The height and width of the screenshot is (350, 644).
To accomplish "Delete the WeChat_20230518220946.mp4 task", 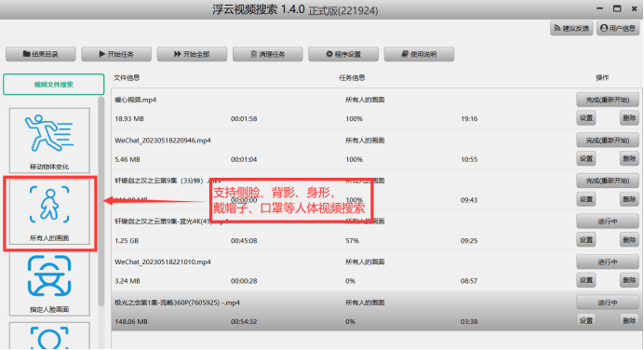I will tap(629, 159).
